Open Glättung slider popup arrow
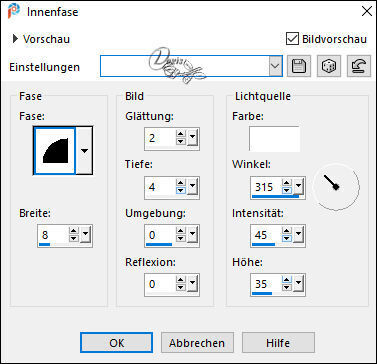The width and height of the screenshot is (377, 364). tap(192, 138)
